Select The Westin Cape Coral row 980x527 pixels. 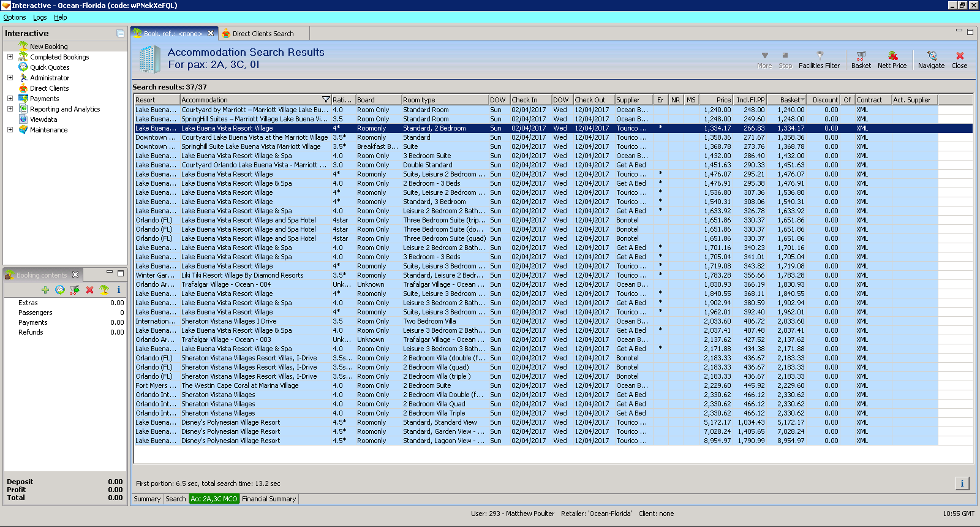click(536, 385)
